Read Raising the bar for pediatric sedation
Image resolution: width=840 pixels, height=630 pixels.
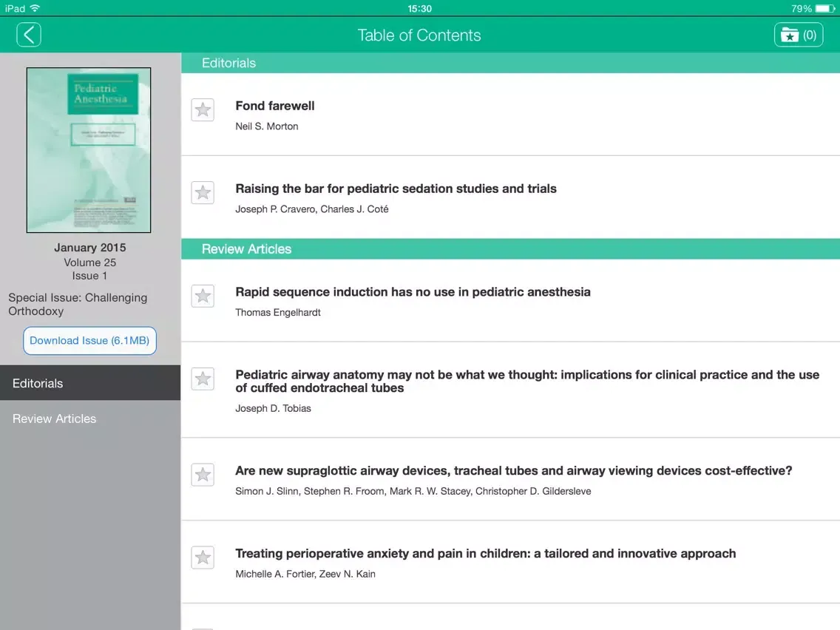(x=396, y=189)
